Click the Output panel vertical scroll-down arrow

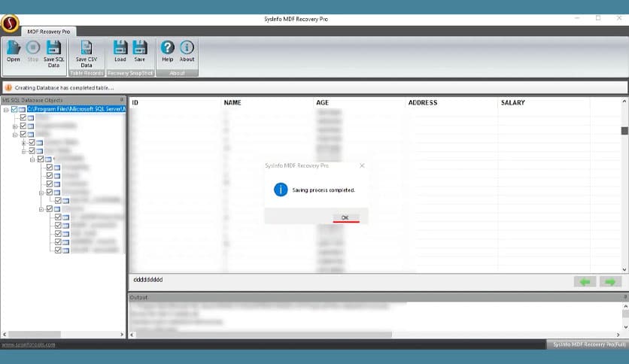click(x=625, y=327)
